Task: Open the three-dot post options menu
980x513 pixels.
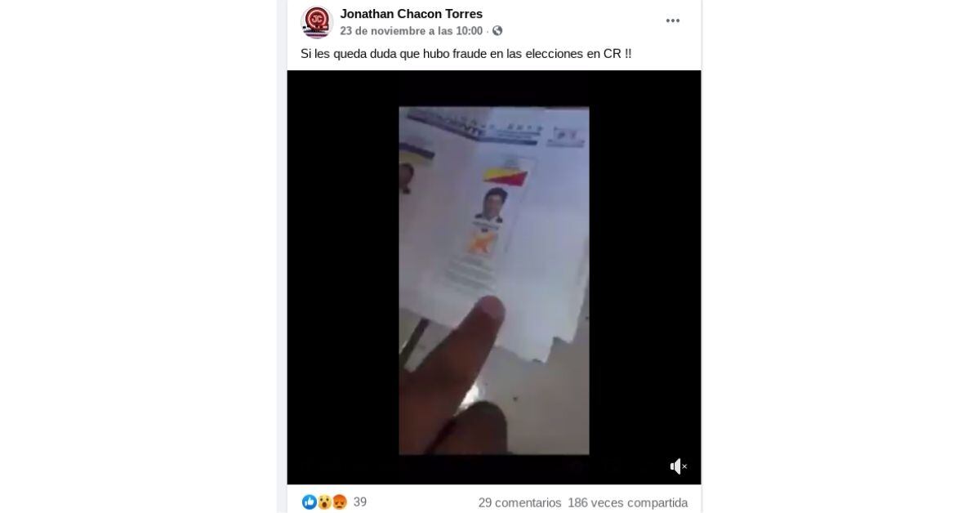Action: [x=673, y=21]
